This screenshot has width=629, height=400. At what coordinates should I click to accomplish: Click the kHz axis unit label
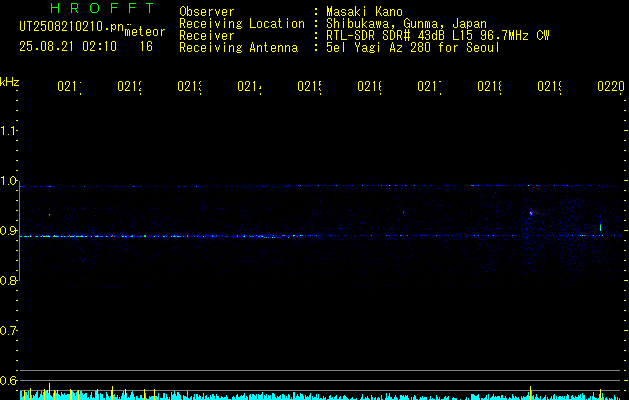point(10,82)
